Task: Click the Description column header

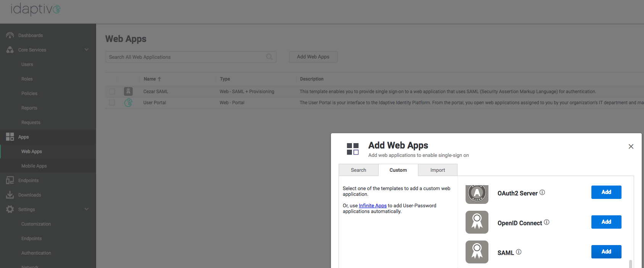Action: 312,79
